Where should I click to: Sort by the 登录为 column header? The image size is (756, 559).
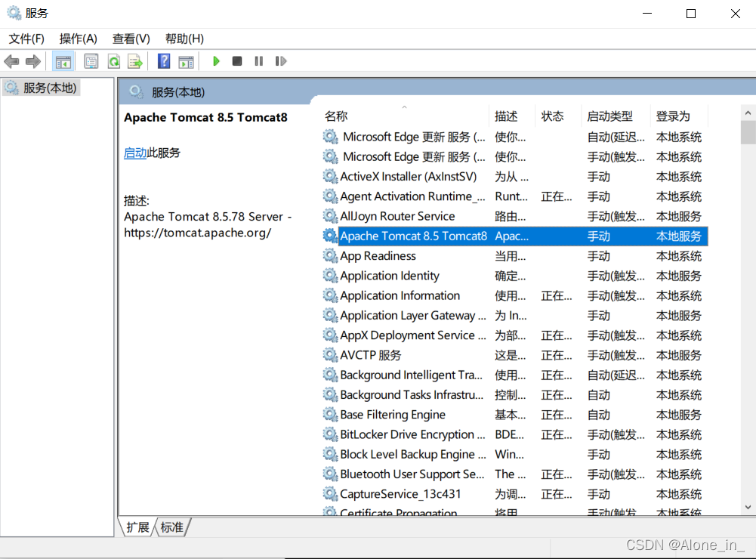click(673, 116)
